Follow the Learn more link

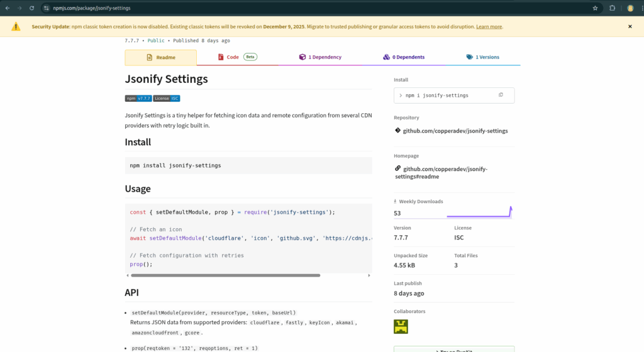489,27
